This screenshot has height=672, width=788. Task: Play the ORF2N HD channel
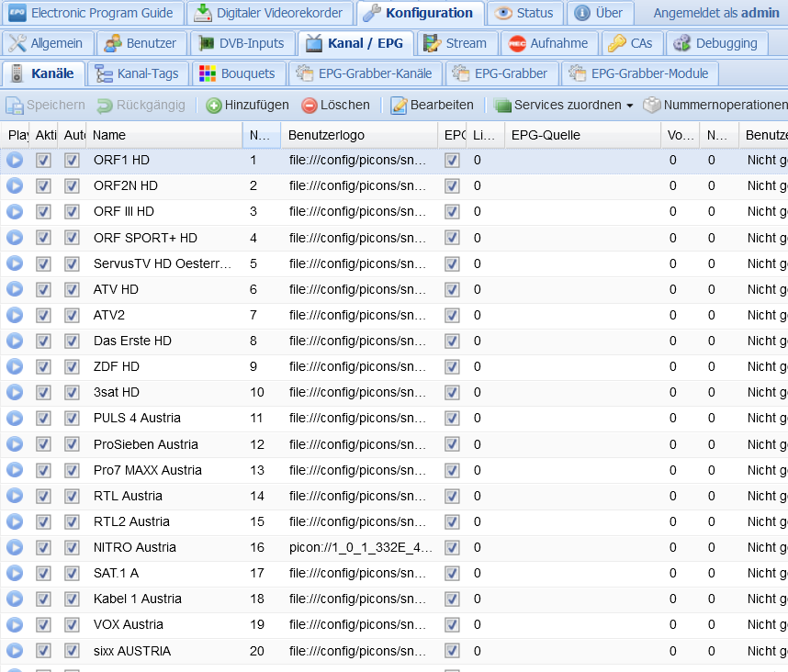[x=15, y=185]
